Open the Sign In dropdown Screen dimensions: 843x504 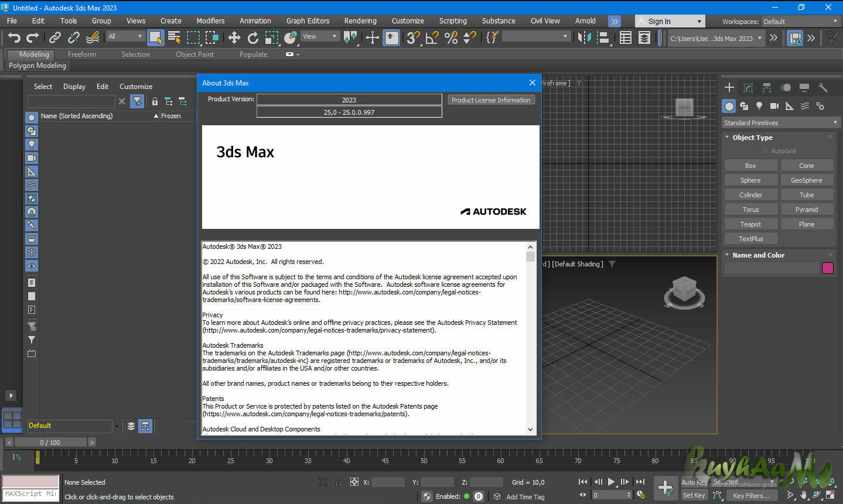[x=670, y=22]
